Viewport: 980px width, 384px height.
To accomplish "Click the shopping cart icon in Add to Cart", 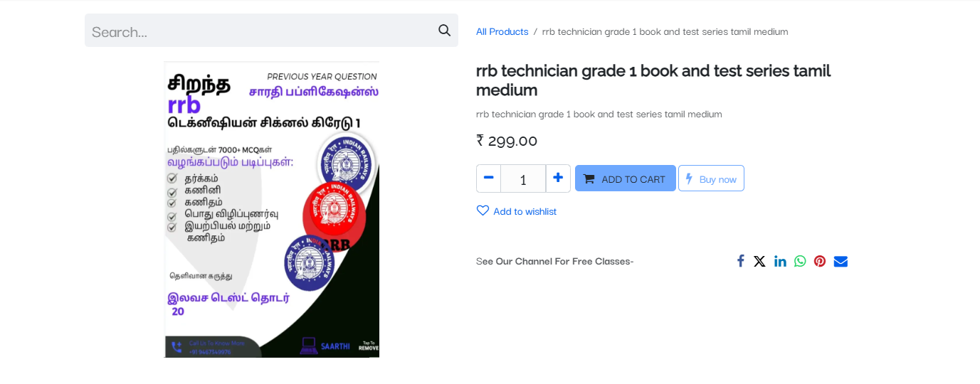I will click(589, 179).
